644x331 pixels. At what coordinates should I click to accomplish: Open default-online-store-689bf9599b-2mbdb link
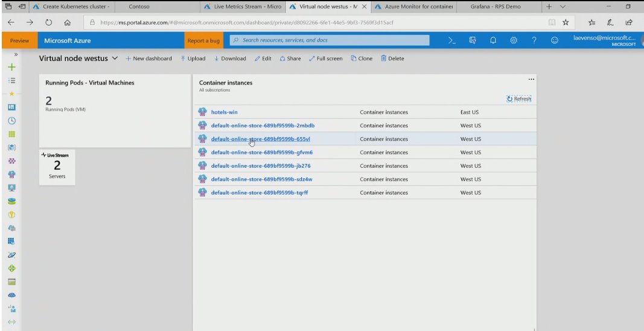pyautogui.click(x=263, y=126)
